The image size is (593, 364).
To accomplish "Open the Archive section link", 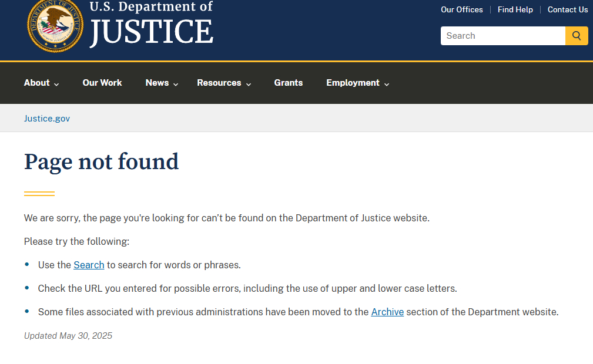I will 387,312.
